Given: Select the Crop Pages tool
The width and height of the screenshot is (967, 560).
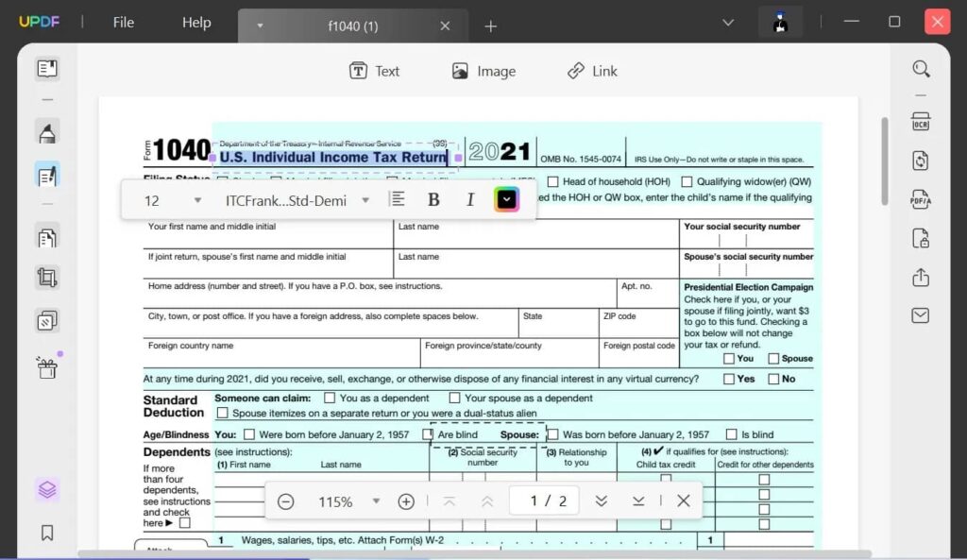Looking at the screenshot, I should click(x=46, y=278).
